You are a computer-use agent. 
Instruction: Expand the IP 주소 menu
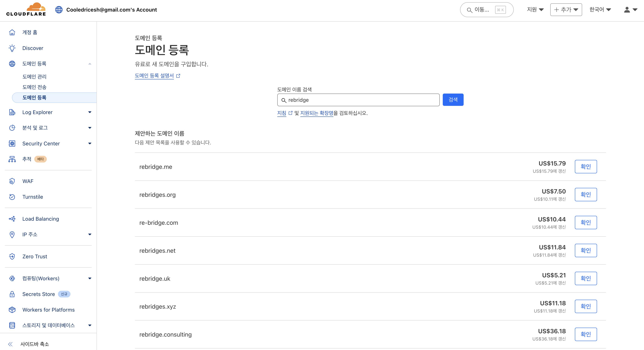[90, 234]
